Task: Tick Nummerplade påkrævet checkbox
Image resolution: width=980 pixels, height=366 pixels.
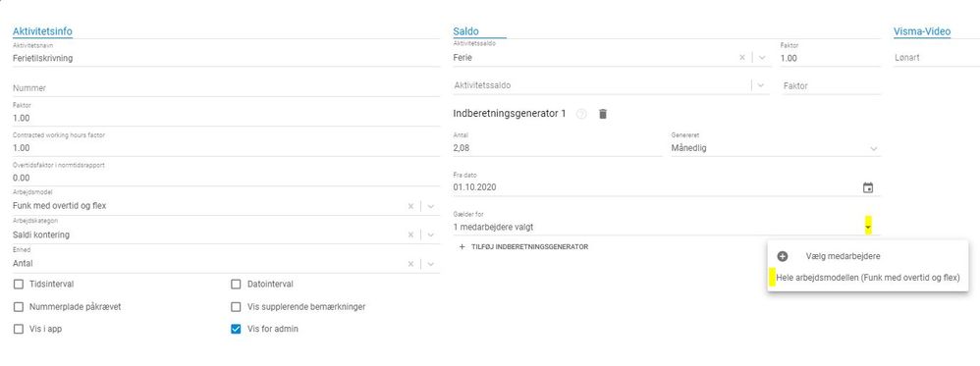Action: click(19, 307)
